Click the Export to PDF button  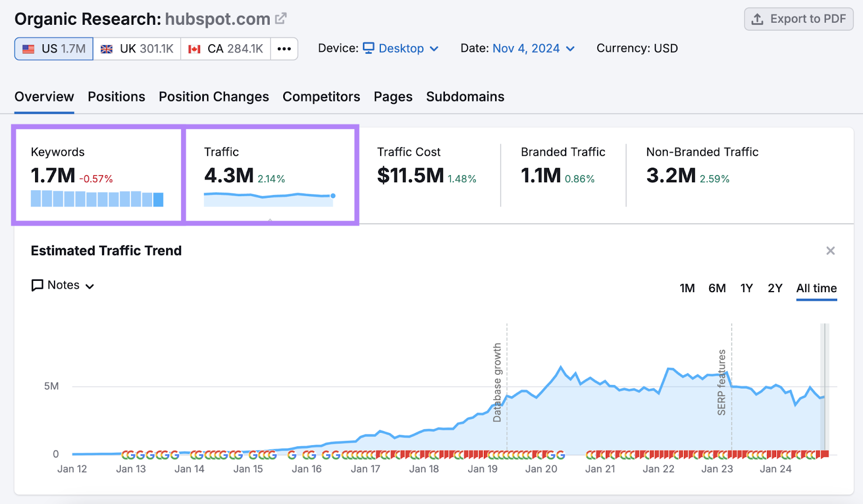click(798, 19)
